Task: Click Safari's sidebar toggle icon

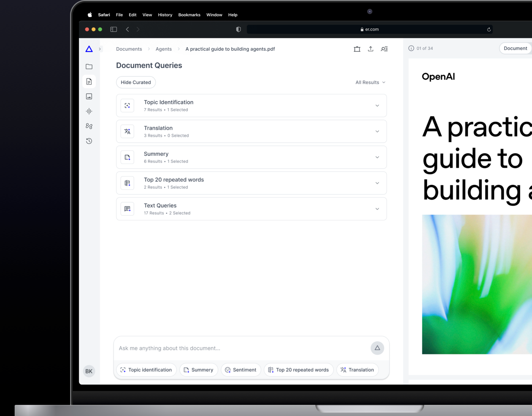Action: [x=114, y=29]
